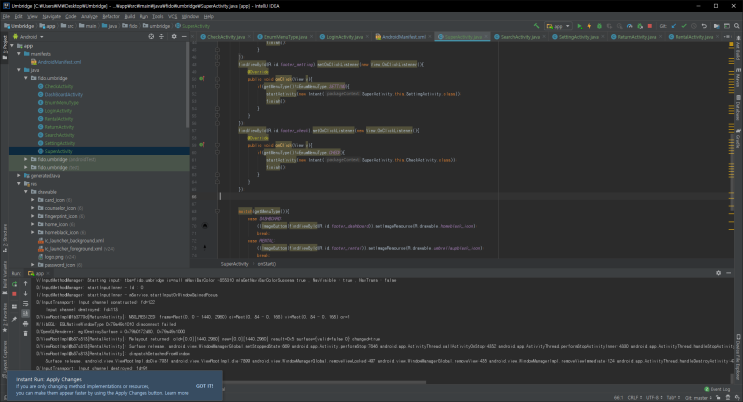
Task: Click Scroll from Source target icon in Project panel
Action: (x=151, y=37)
